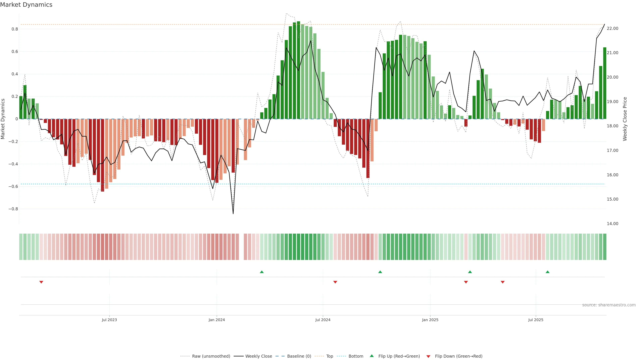The width and height of the screenshot is (644, 362).
Task: Click the first green flip-up triangle marker
Action: (x=262, y=272)
